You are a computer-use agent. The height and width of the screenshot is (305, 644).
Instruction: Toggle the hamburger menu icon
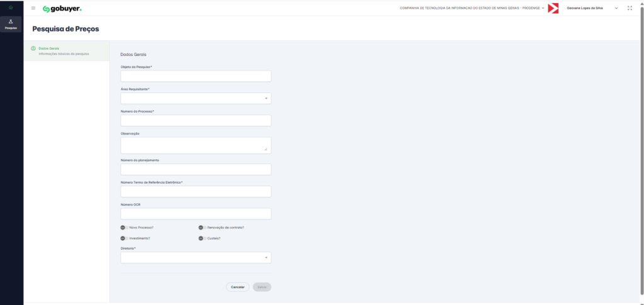(x=33, y=8)
